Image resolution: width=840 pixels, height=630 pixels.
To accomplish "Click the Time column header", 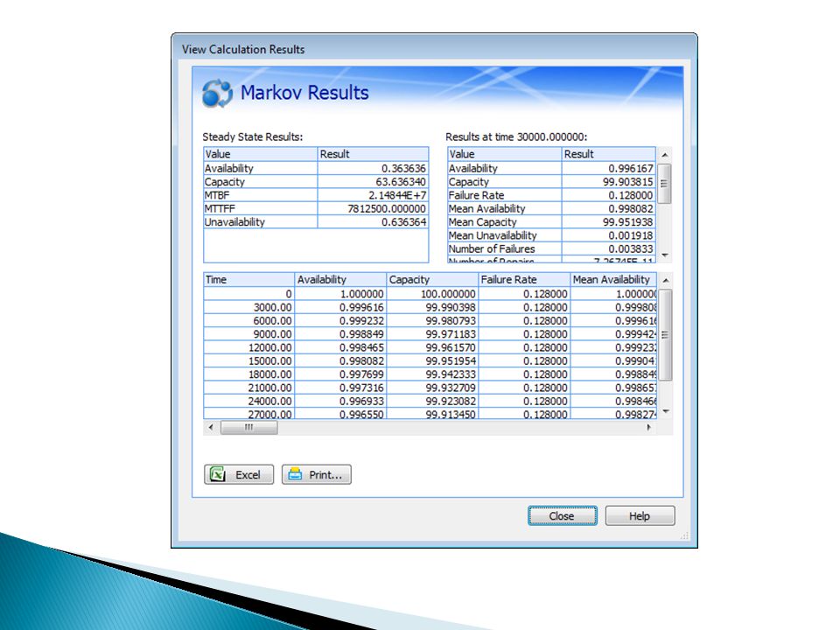I will (249, 280).
